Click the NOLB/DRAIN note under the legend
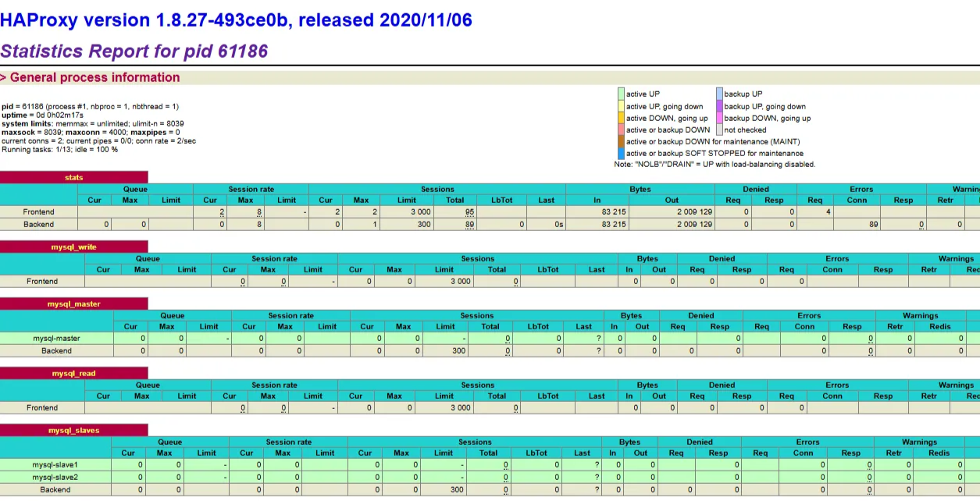The image size is (980, 501). (715, 165)
